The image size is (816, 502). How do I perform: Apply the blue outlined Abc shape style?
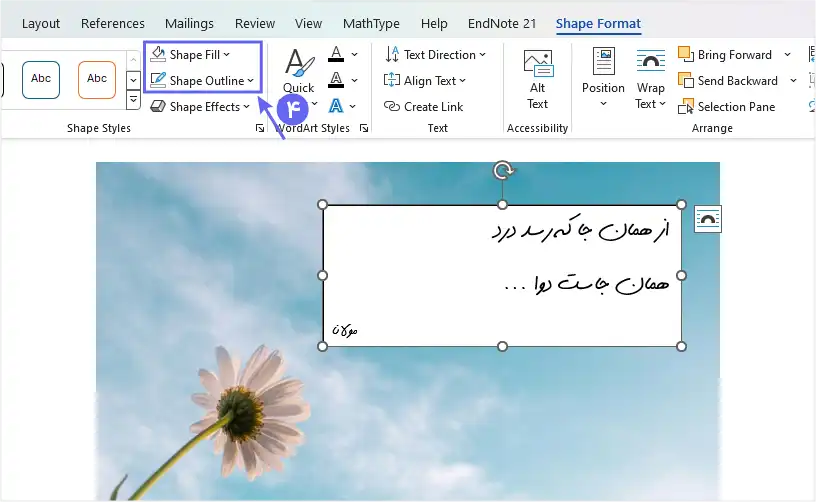pyautogui.click(x=41, y=80)
